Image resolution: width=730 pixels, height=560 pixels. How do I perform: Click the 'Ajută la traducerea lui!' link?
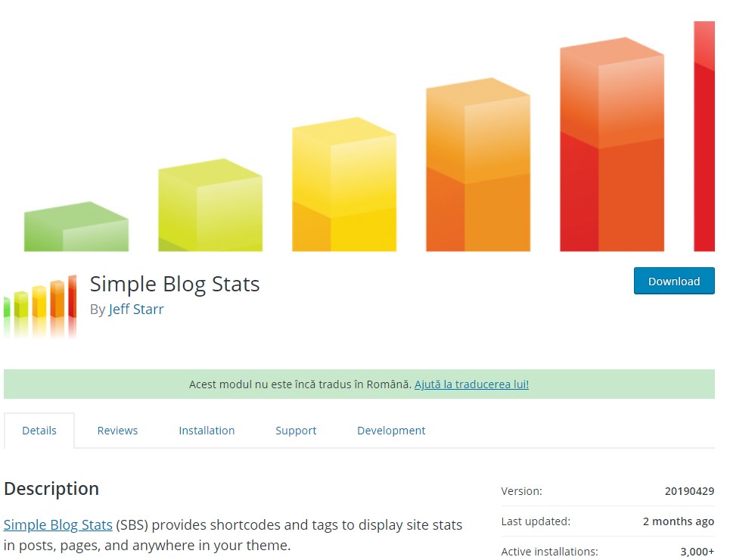coord(471,384)
